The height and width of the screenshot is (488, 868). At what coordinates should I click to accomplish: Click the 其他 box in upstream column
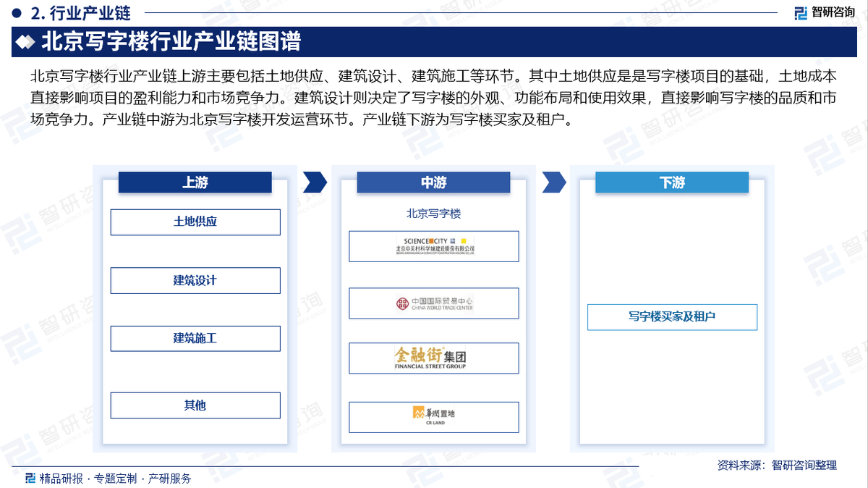point(195,405)
